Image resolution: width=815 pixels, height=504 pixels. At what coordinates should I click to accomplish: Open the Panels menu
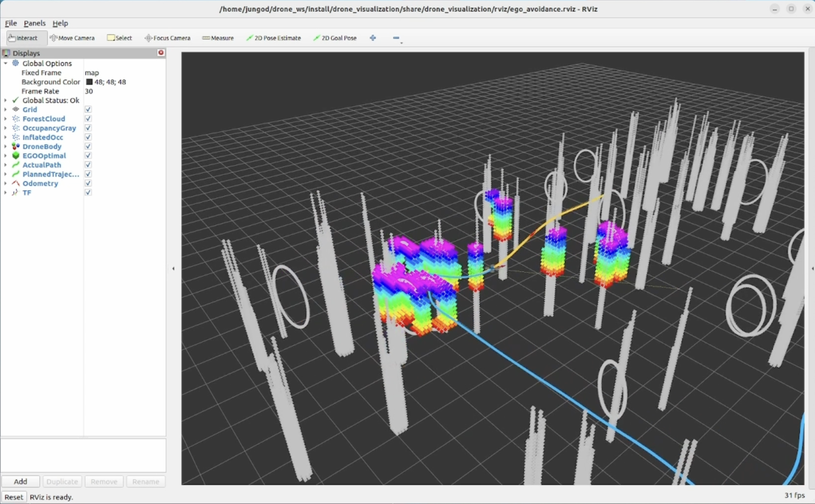click(x=34, y=23)
